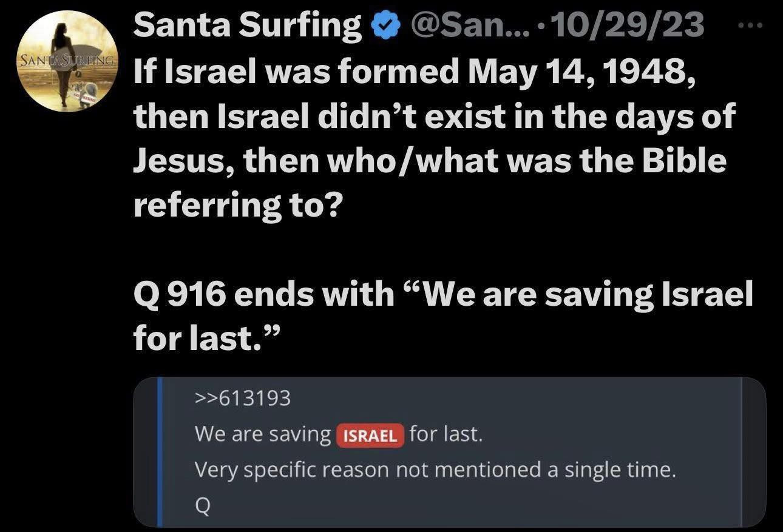Click the blue vertical bar beside quoted post
The height and width of the screenshot is (532, 783).
pyautogui.click(x=160, y=451)
